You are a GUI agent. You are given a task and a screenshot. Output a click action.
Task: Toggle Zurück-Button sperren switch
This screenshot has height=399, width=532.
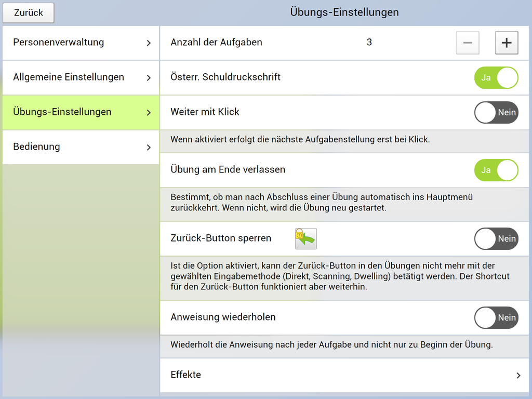click(x=496, y=238)
